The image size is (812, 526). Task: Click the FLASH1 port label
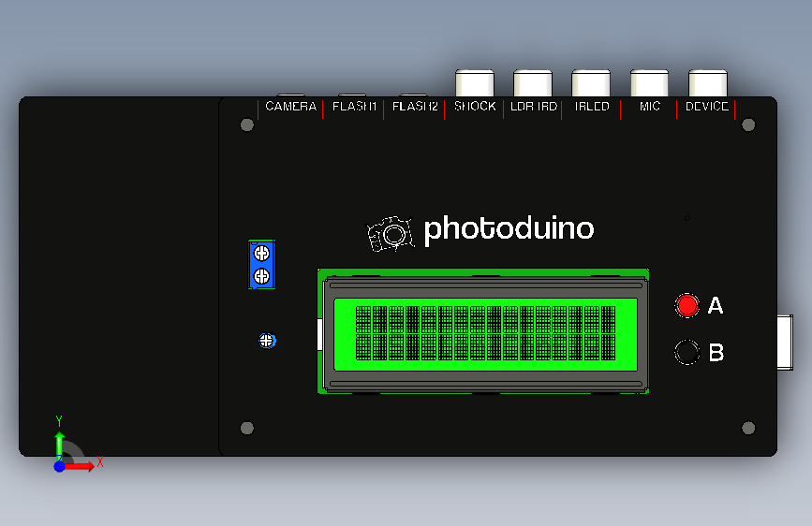[354, 106]
